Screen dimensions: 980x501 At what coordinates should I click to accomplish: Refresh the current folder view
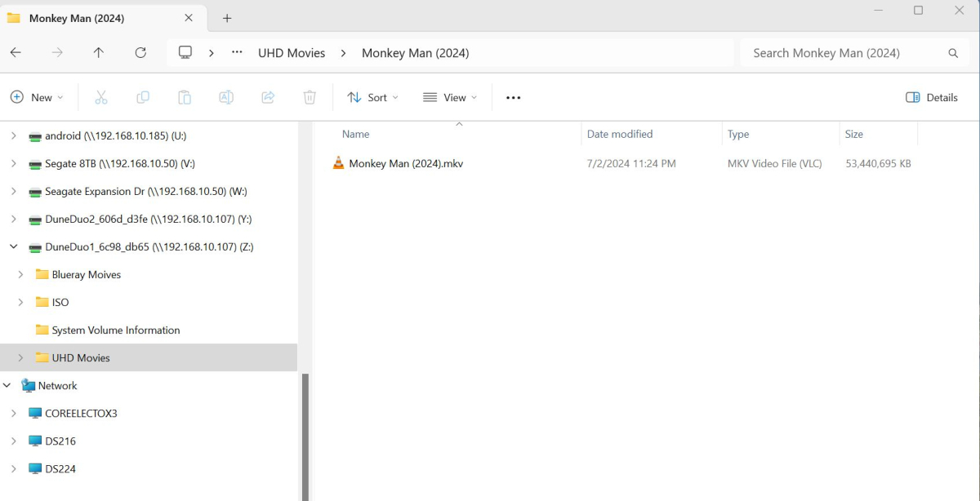pos(140,52)
